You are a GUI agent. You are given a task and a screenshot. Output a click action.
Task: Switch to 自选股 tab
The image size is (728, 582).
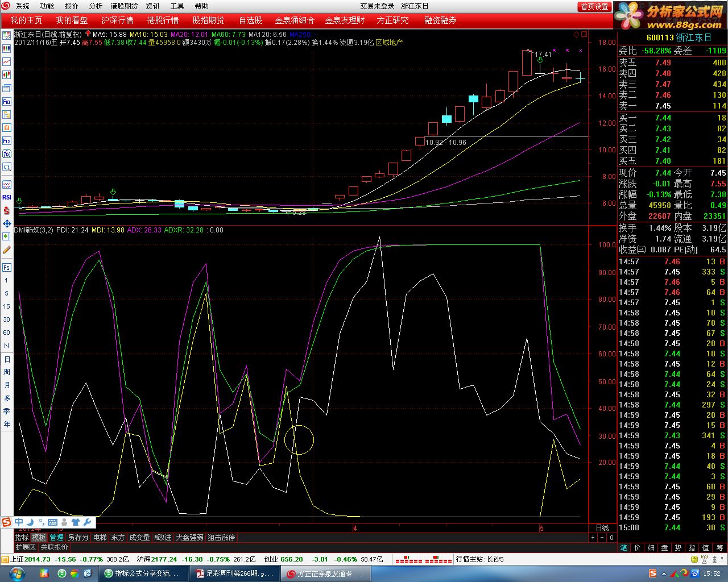[250, 20]
